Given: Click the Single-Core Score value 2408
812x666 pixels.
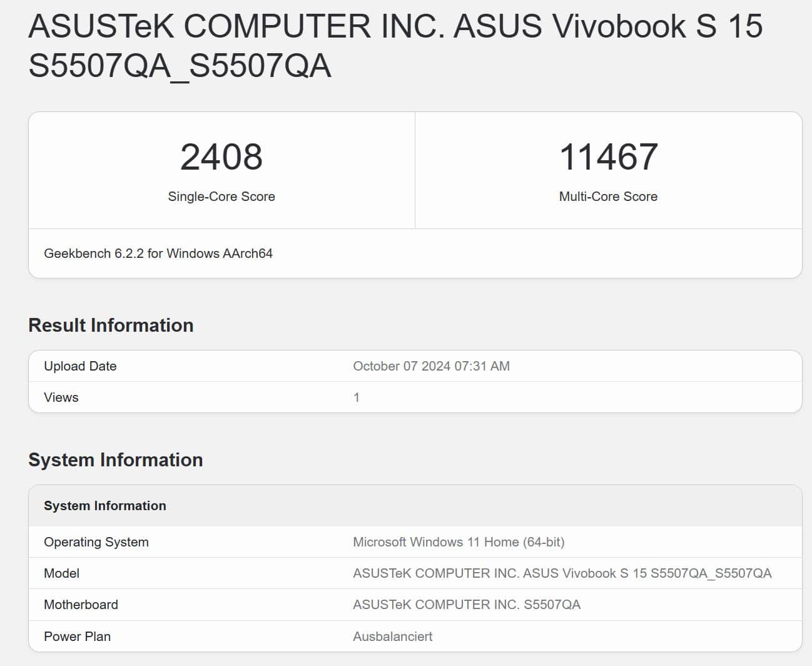Looking at the screenshot, I should coord(221,156).
